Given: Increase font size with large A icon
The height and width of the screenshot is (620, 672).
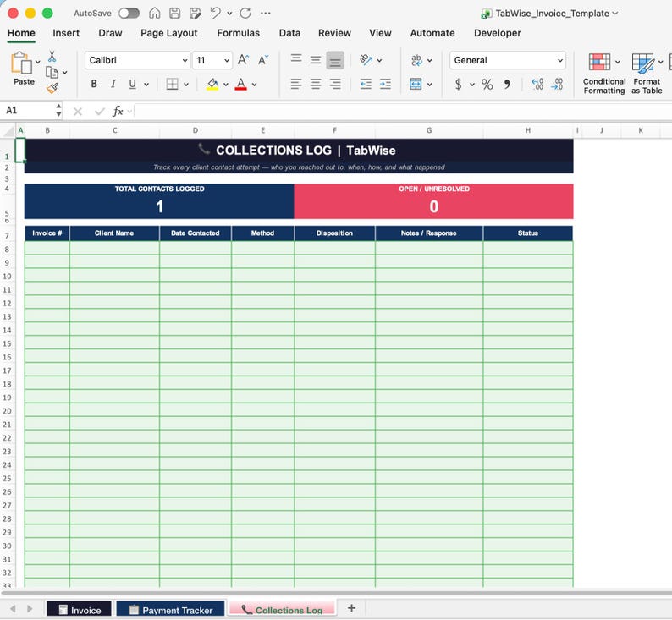Looking at the screenshot, I should [243, 60].
